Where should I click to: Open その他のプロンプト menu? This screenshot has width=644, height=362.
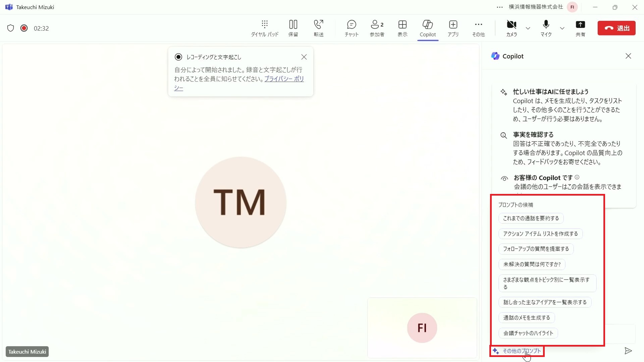pyautogui.click(x=517, y=351)
